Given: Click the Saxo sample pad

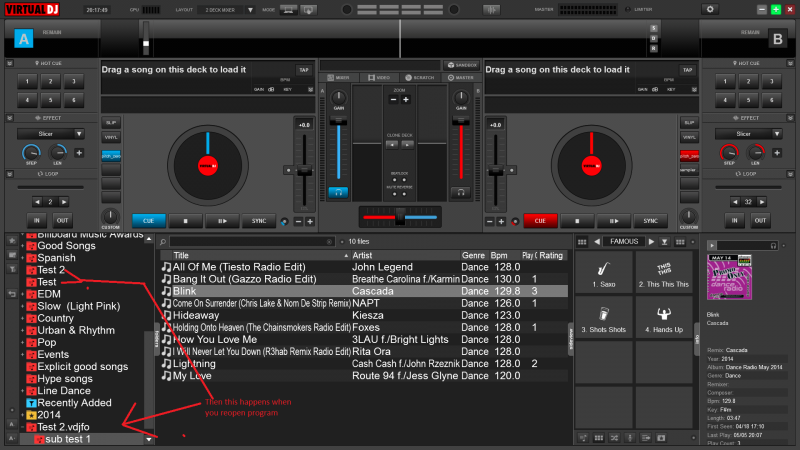Looking at the screenshot, I should click(x=604, y=273).
